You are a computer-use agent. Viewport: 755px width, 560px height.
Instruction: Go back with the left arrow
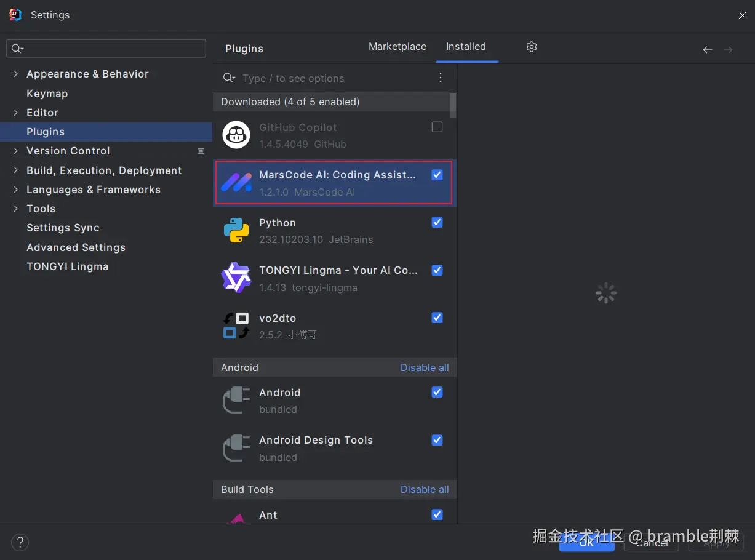[708, 49]
